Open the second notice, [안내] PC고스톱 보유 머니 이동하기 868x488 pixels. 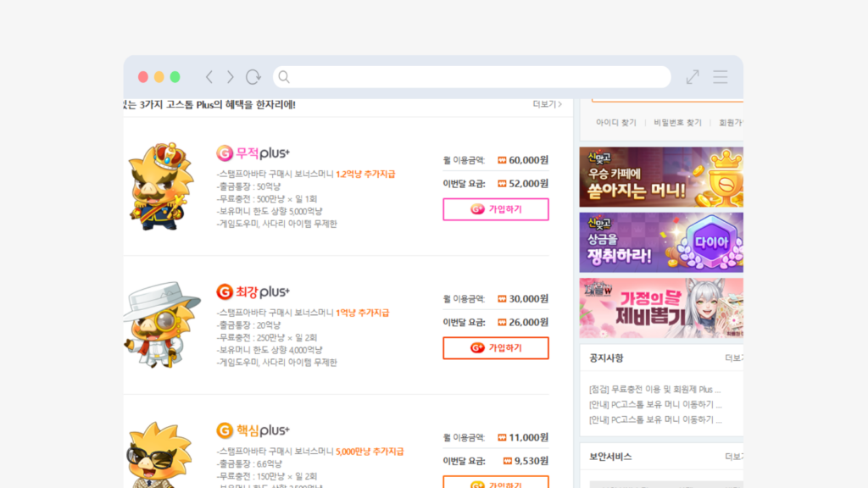(x=655, y=404)
